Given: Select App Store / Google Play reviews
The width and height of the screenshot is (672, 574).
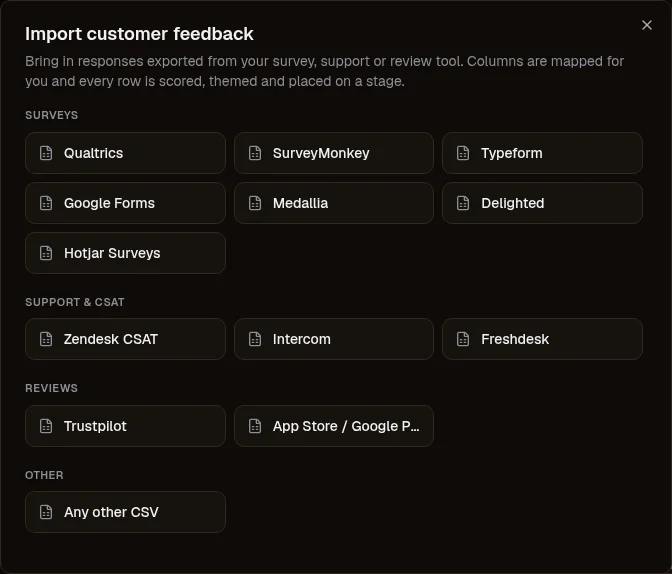Looking at the screenshot, I should click(x=334, y=426).
